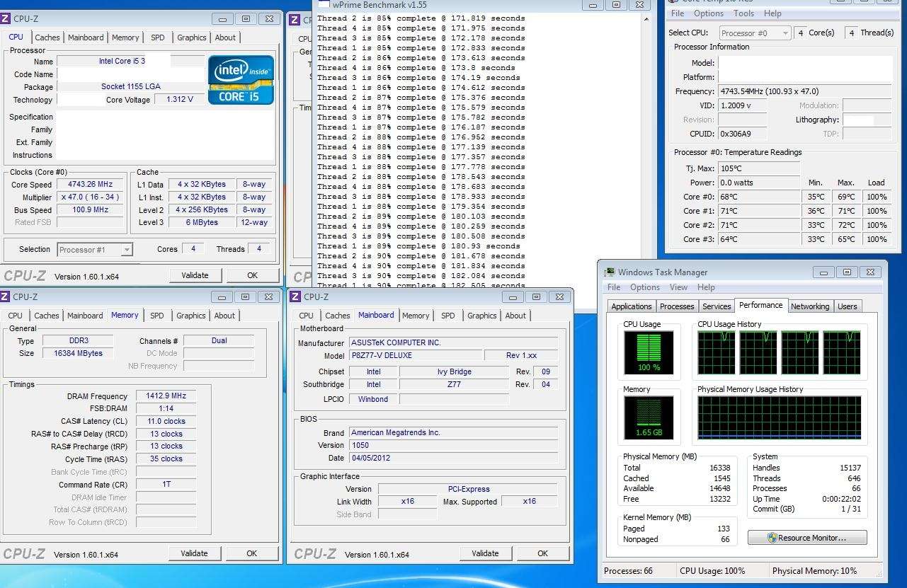The width and height of the screenshot is (907, 588).
Task: Switch to Services tab in Task Manager
Action: coord(717,306)
